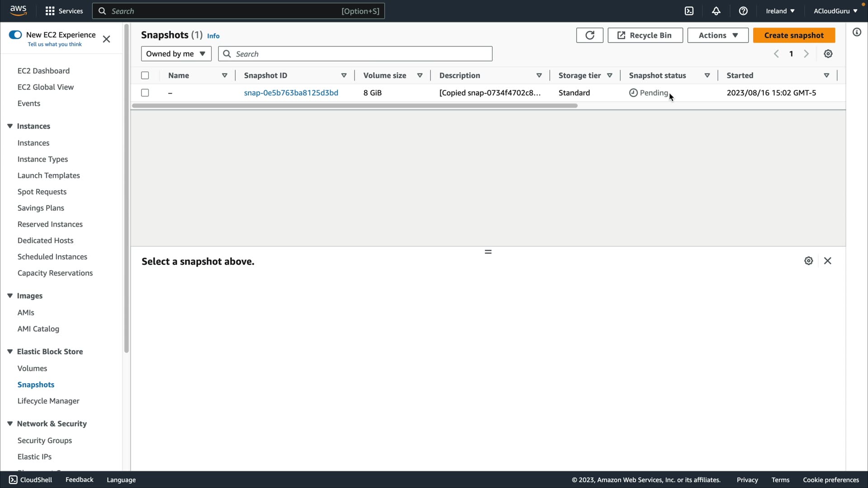Open the help question mark menu

(743, 11)
